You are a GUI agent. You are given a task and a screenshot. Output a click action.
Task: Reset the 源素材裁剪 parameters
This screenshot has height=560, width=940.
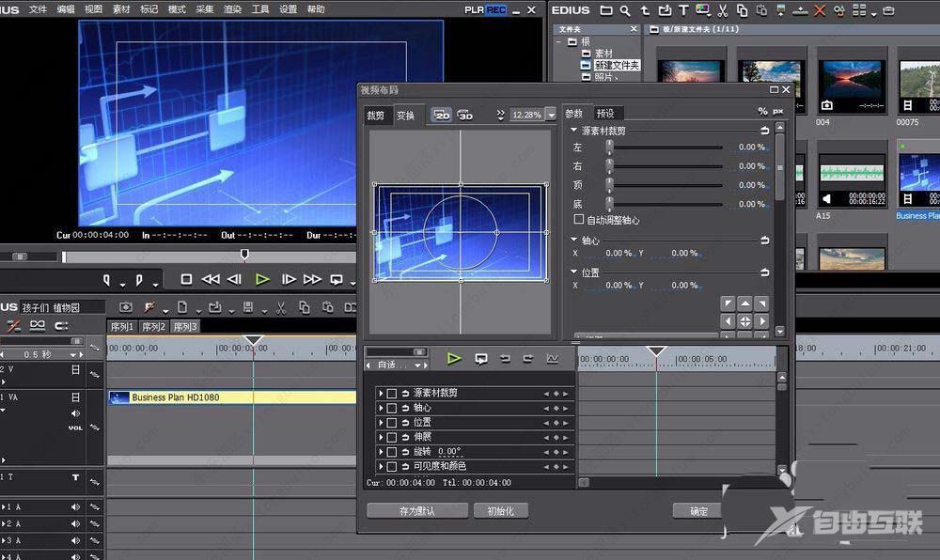765,130
